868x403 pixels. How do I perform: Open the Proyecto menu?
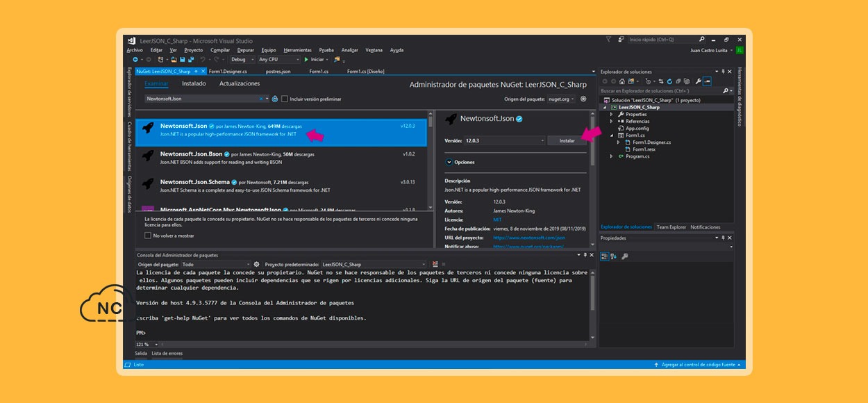194,50
